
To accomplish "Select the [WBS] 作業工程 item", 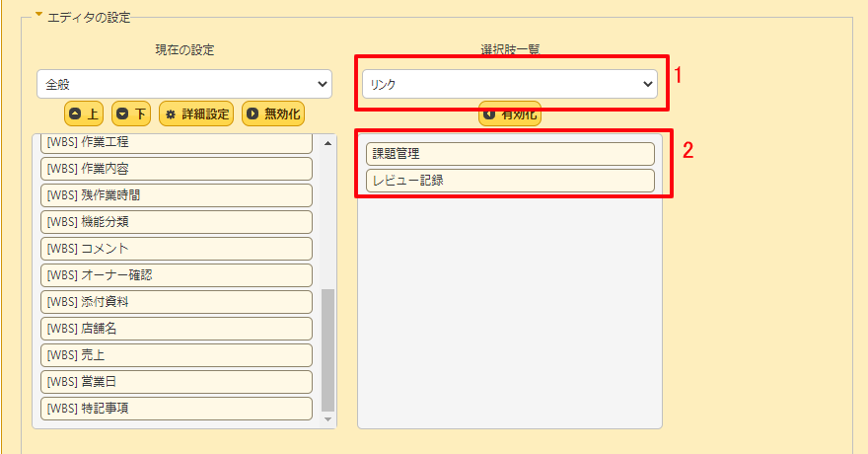I will (x=177, y=143).
